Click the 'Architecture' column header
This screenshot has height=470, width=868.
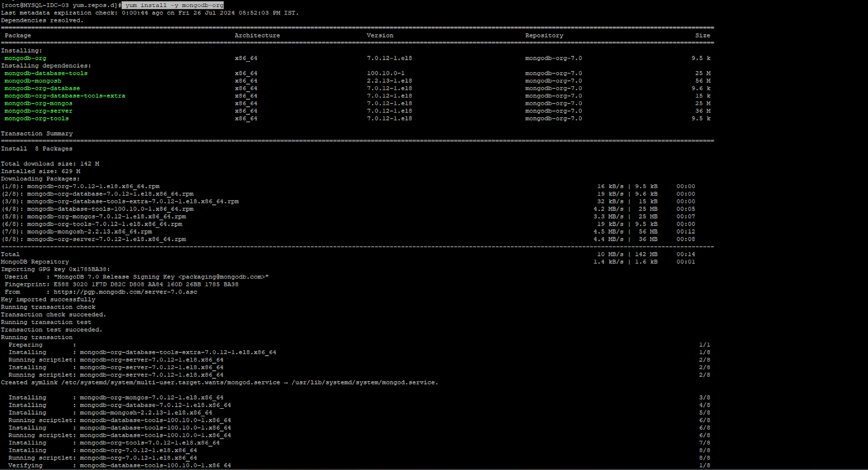pyautogui.click(x=257, y=35)
